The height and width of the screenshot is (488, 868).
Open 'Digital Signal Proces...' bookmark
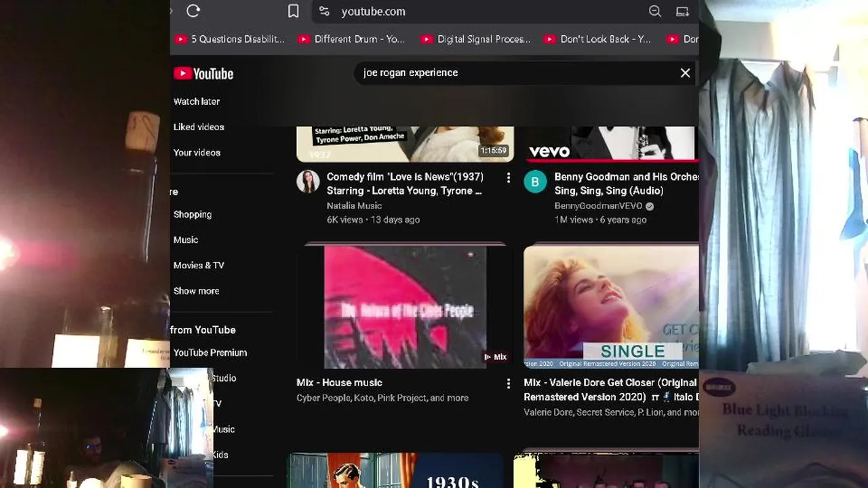tap(476, 39)
